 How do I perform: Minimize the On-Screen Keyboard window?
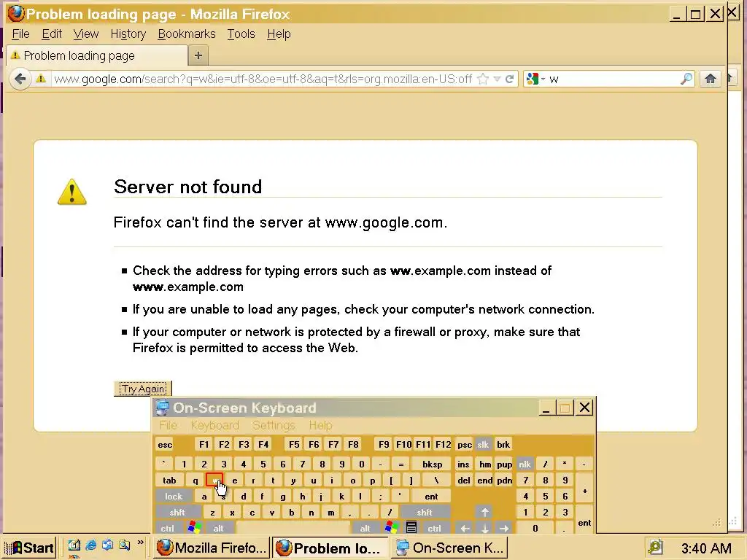pyautogui.click(x=546, y=408)
